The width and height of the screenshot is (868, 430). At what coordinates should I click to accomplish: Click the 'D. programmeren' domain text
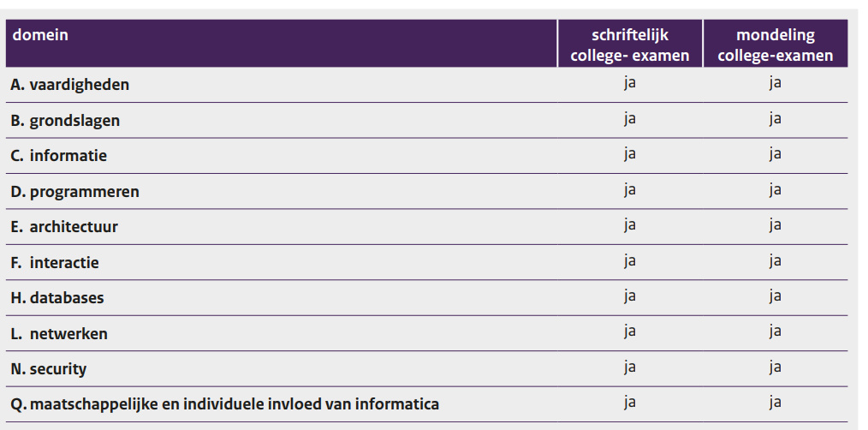pyautogui.click(x=74, y=192)
